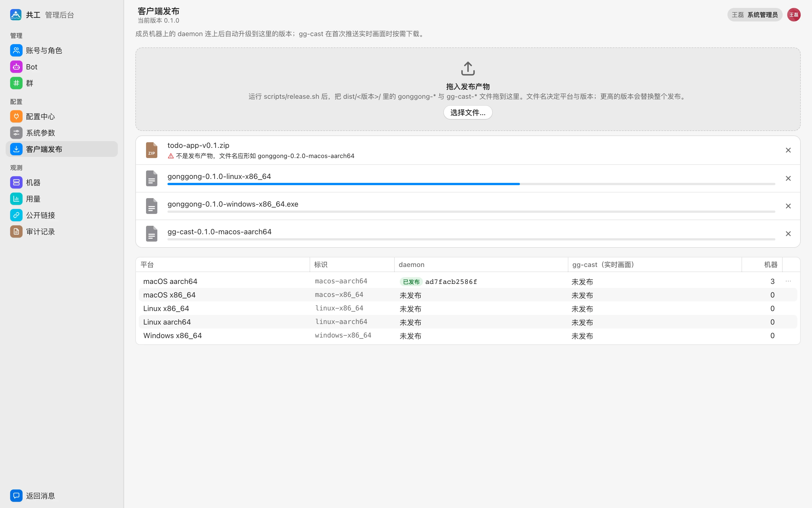Click the macos-x86_64 identifier cell
Viewport: 812px width, 508px height.
click(339, 295)
